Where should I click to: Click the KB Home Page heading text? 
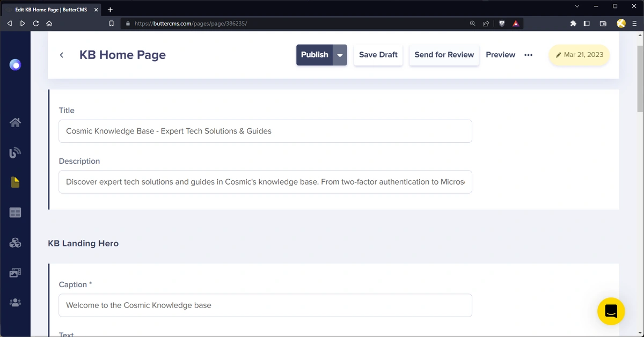[122, 55]
